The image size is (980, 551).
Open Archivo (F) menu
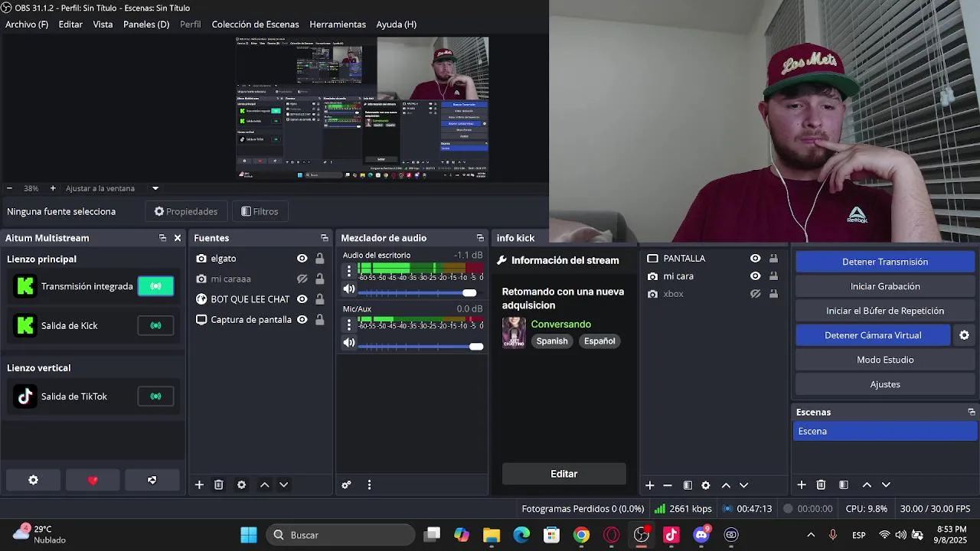pos(27,24)
